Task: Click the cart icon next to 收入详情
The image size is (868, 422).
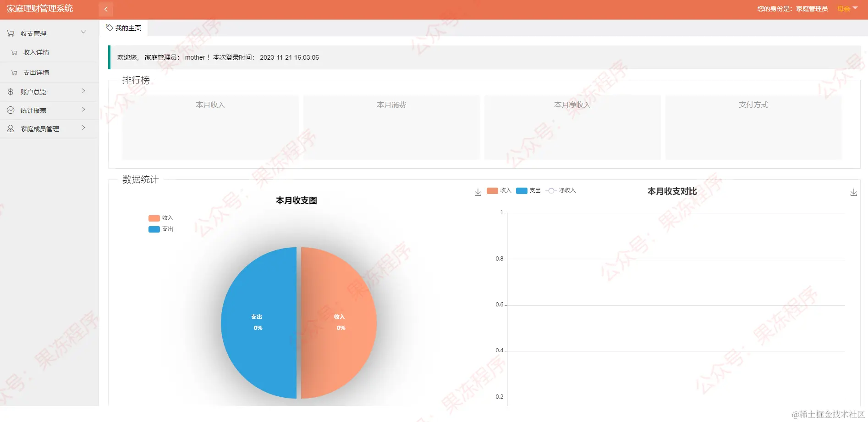Action: [x=14, y=53]
